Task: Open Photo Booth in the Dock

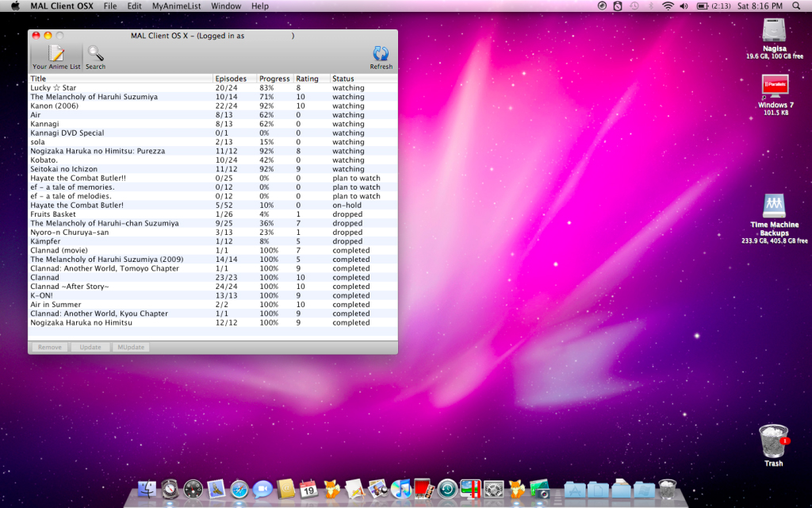Action: [424, 489]
